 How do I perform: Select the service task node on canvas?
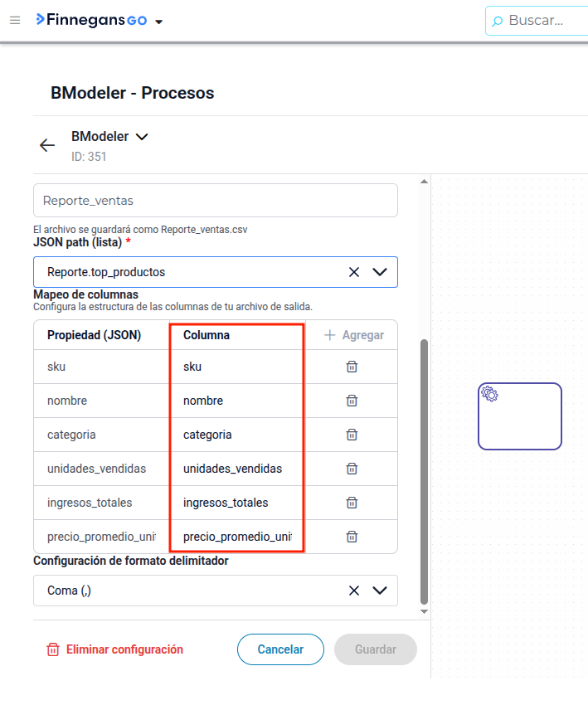(520, 416)
